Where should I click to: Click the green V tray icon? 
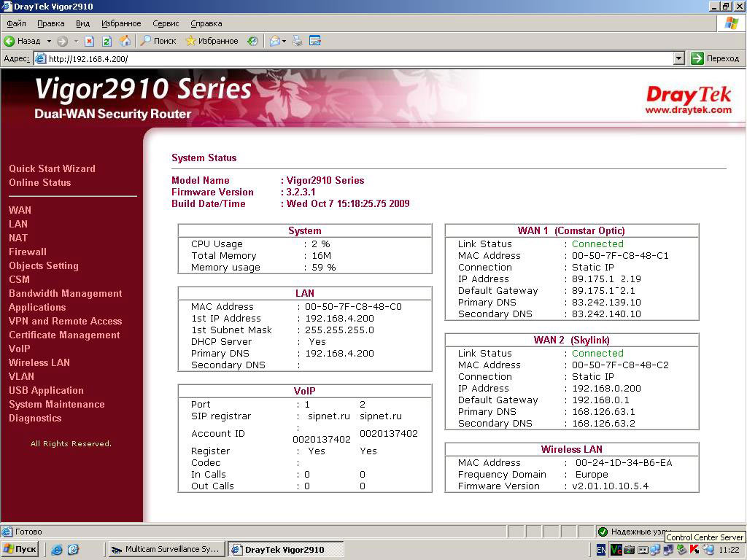coord(616,550)
